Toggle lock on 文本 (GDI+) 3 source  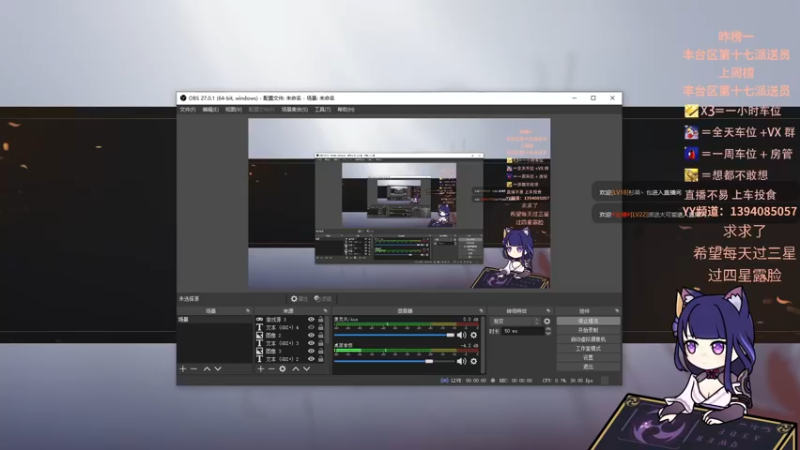coord(321,343)
